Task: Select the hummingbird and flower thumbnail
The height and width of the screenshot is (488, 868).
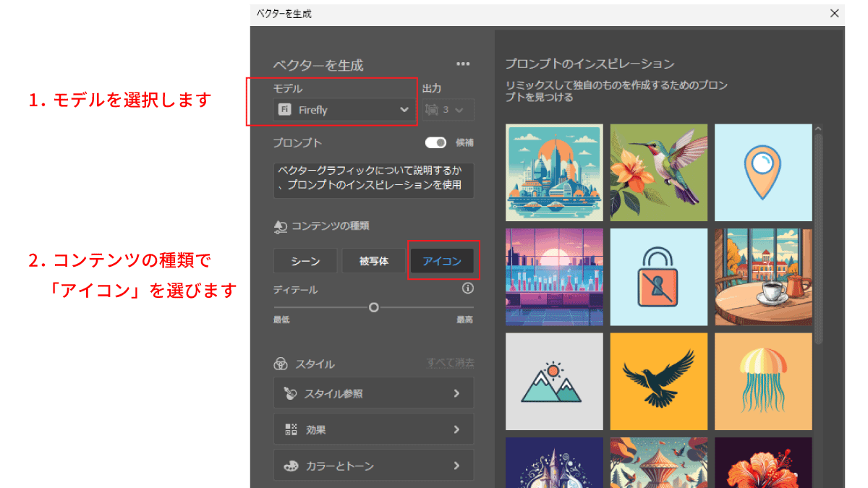Action: point(659,172)
